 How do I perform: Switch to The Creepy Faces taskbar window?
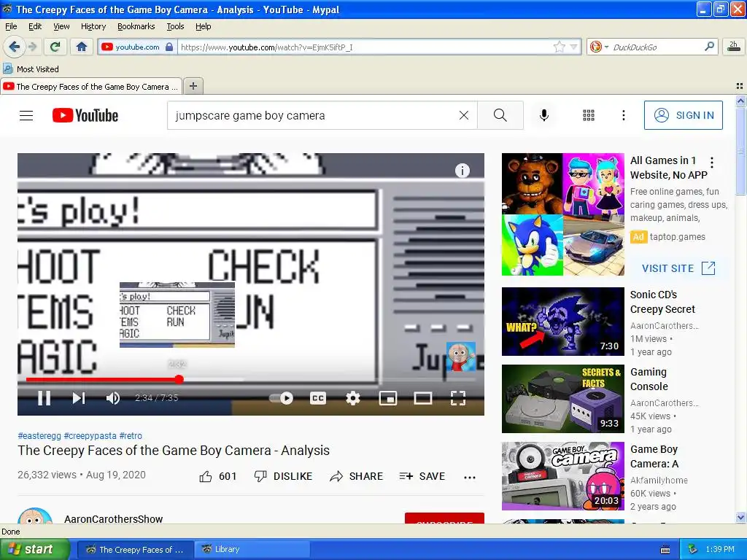[x=135, y=549]
